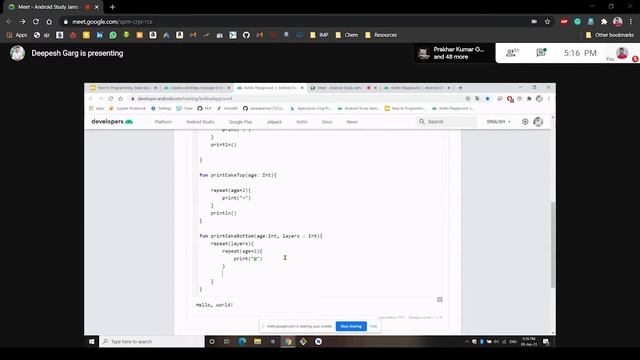This screenshot has width=640, height=360.
Task: Open Docs menu in shared site
Action: [327, 122]
